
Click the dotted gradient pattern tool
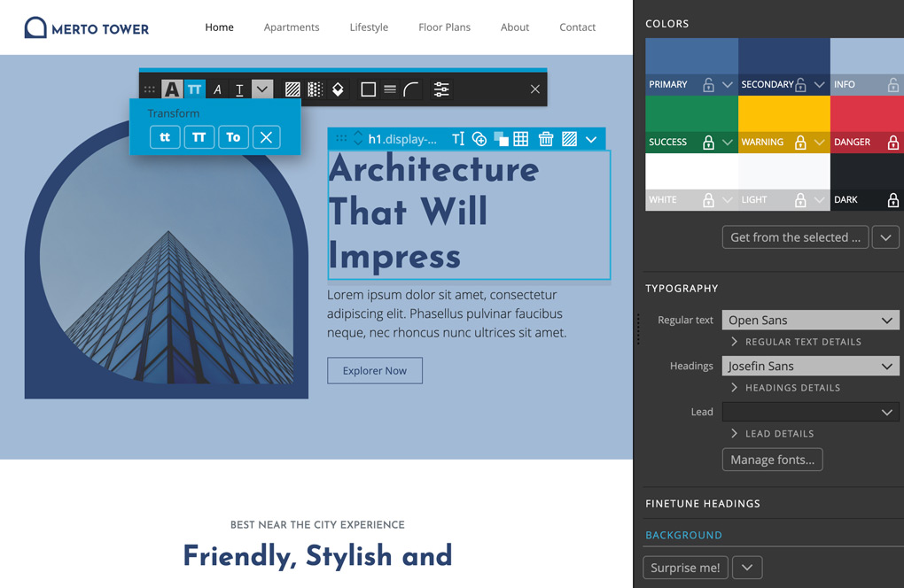pos(315,89)
